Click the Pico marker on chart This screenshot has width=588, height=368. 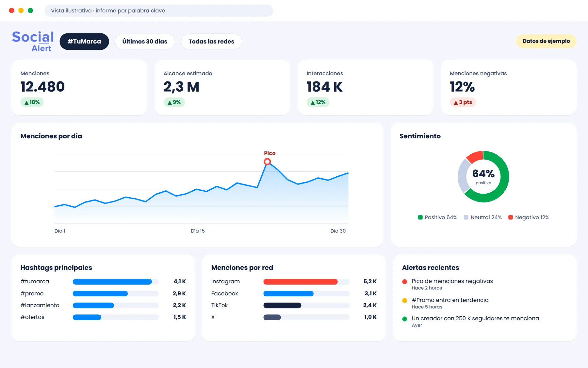[267, 162]
